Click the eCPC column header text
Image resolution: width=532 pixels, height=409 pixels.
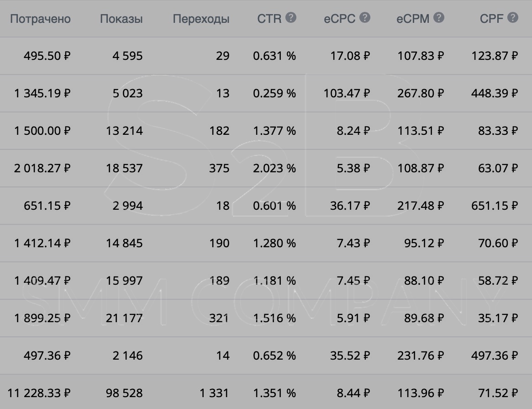point(339,19)
